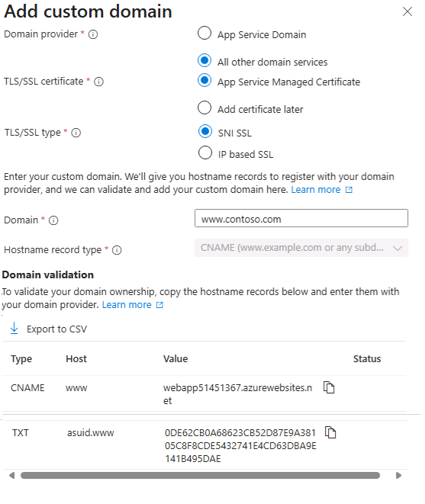Open the Hostname record type dropdown

pos(301,248)
